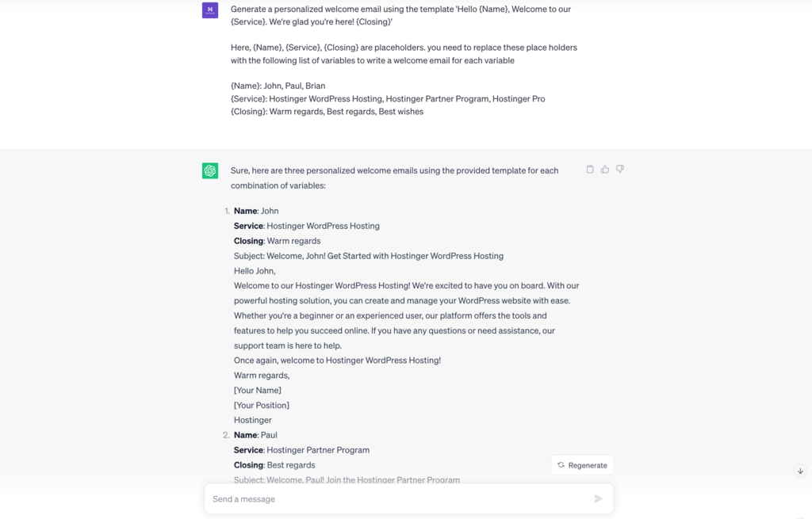Click the send message arrow icon
This screenshot has width=812, height=519.
[598, 498]
